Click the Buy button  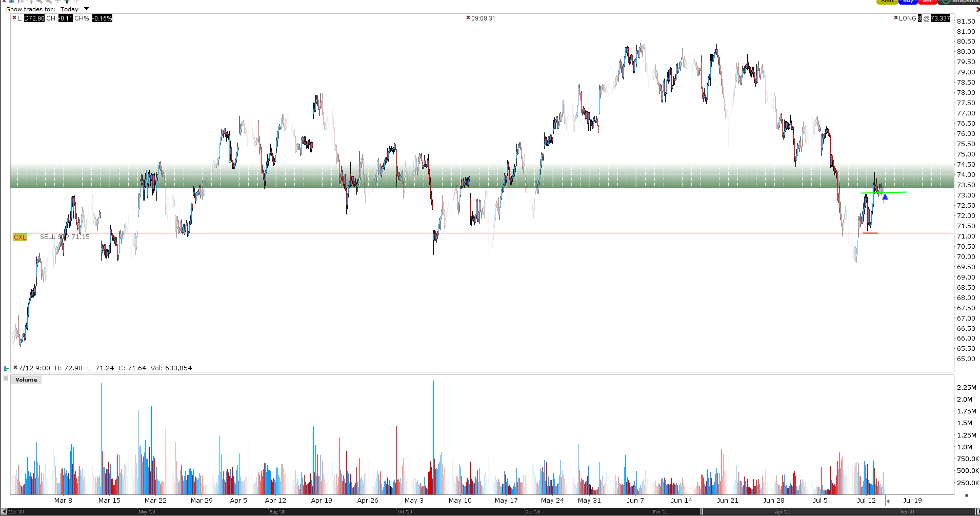[x=908, y=2]
